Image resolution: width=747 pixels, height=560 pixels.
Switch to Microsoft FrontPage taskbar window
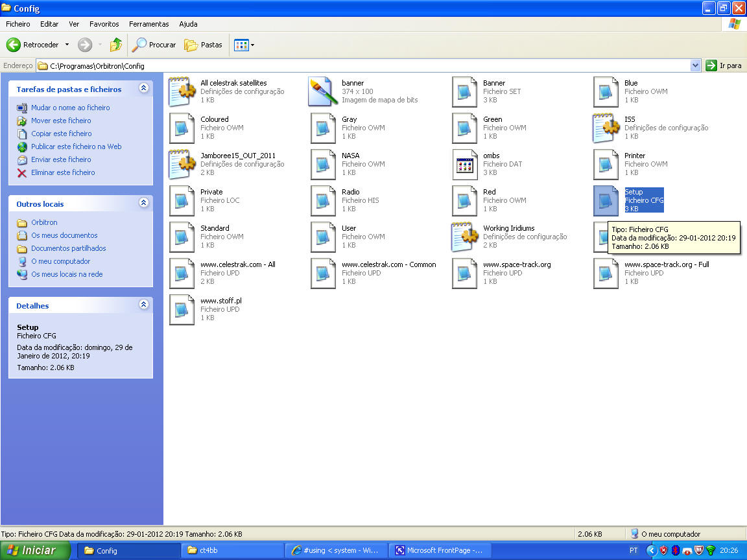coord(440,550)
